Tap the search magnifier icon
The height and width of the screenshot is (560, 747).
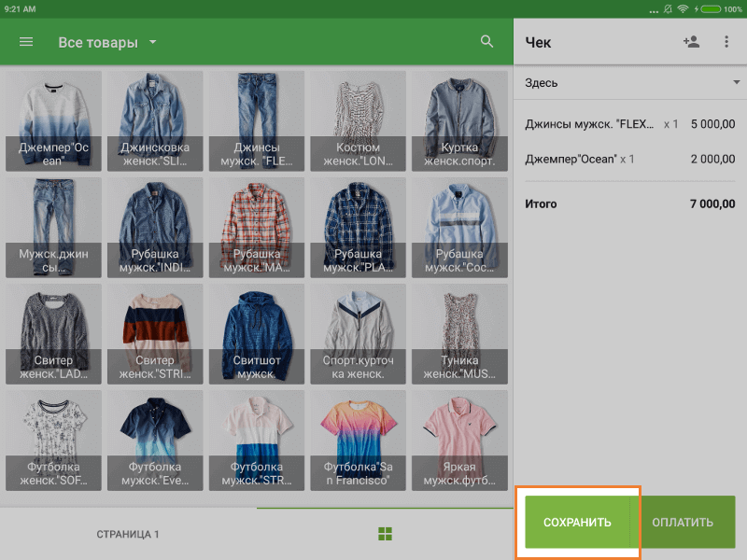point(486,42)
